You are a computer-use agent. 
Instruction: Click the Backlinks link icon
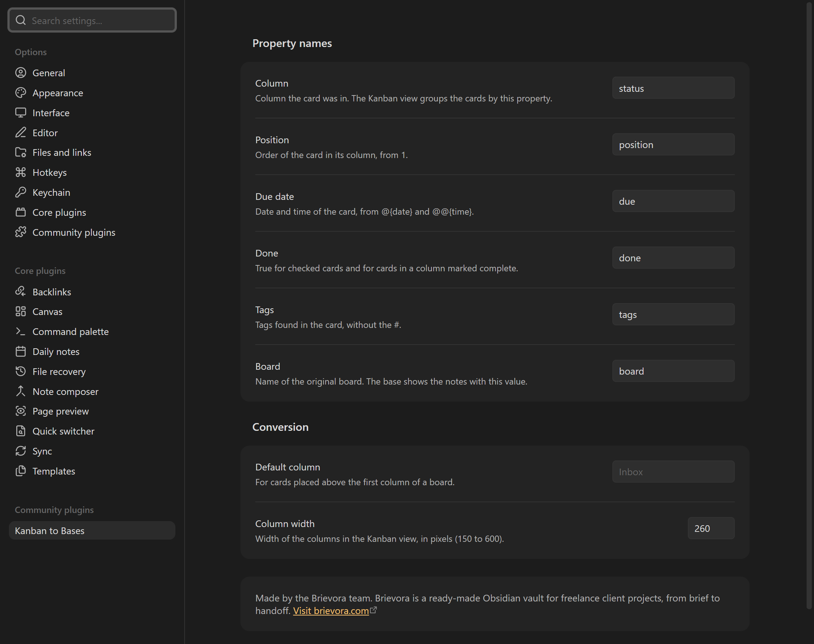pos(21,291)
